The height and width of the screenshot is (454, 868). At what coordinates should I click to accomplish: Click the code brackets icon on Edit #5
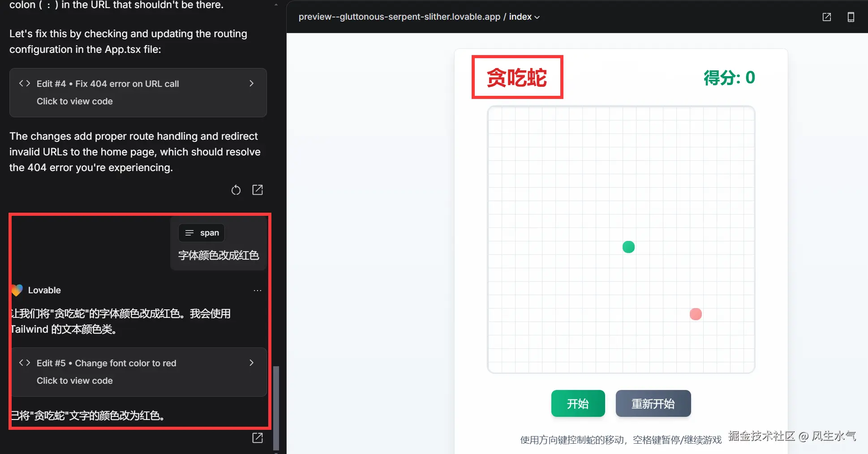tap(25, 363)
